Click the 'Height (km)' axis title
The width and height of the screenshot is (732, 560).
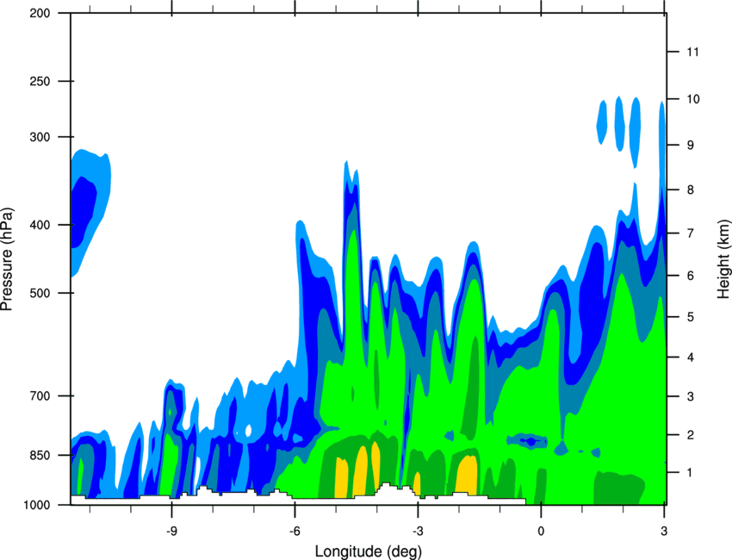[723, 258]
